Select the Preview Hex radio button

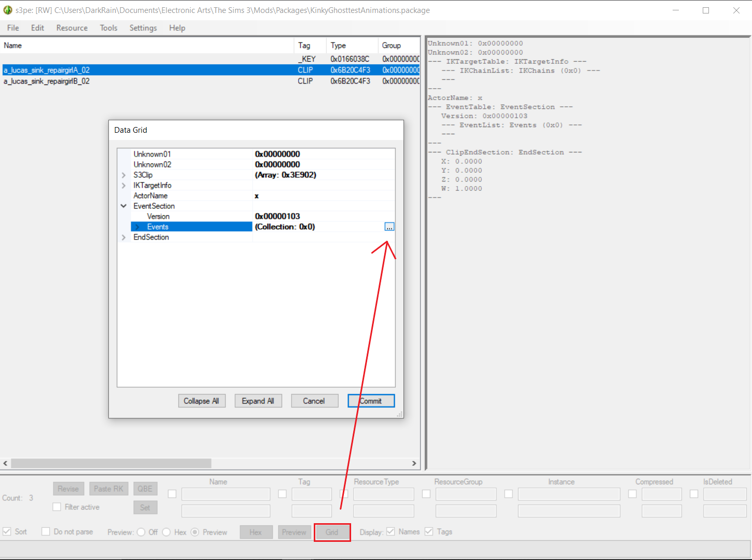pyautogui.click(x=166, y=532)
